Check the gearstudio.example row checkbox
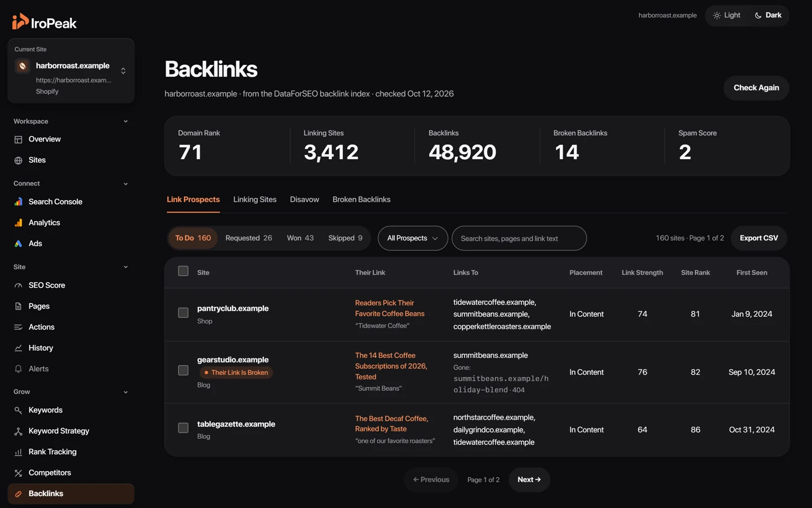Image resolution: width=812 pixels, height=508 pixels. click(183, 370)
